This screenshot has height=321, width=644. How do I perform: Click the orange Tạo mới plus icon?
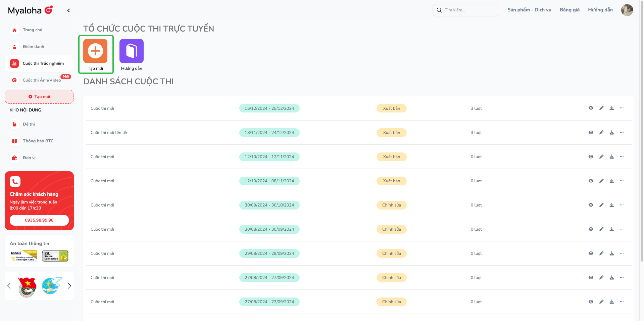click(x=95, y=51)
